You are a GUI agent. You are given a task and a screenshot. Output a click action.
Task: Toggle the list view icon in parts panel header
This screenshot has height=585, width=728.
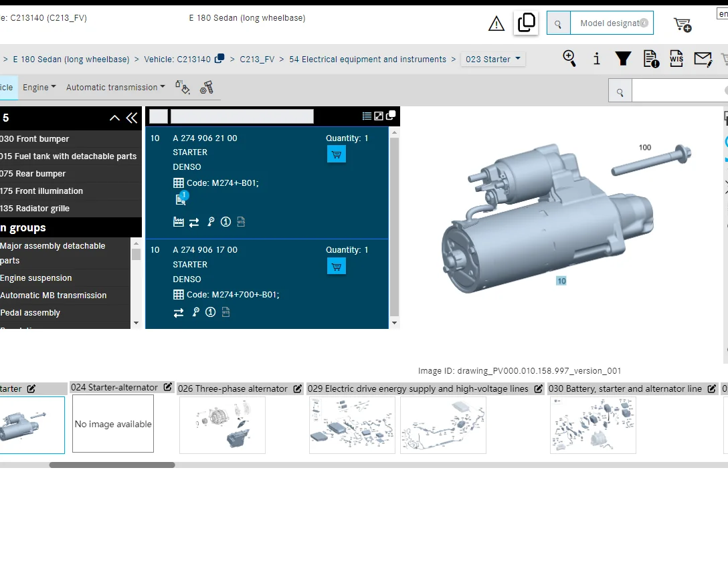pos(367,116)
